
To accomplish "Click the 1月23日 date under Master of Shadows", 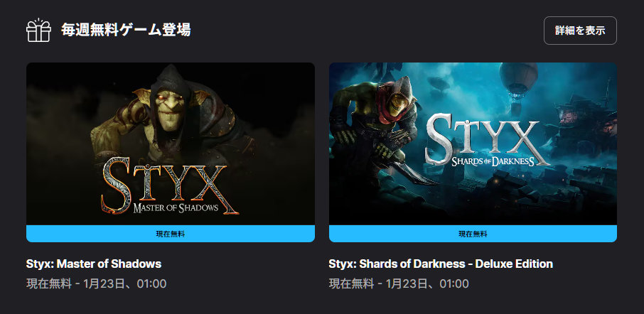I will coord(102,283).
